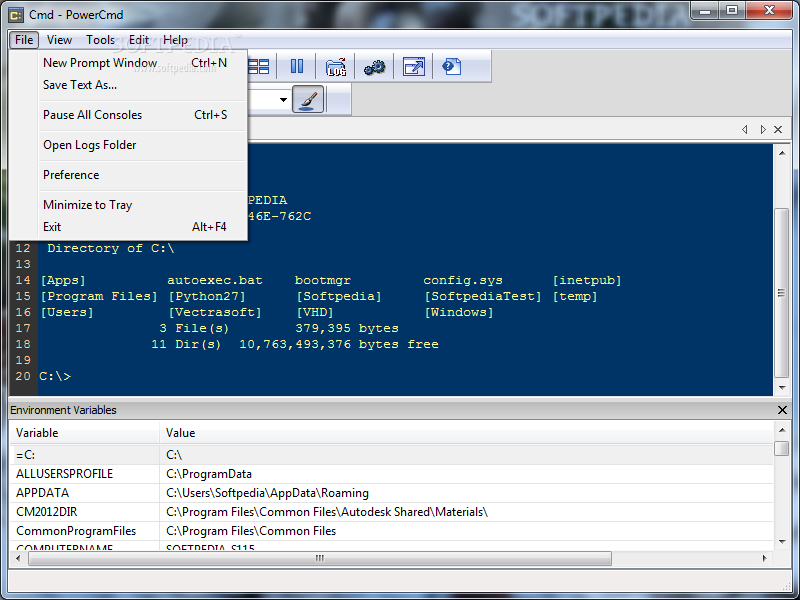The image size is (800, 600).
Task: Open the Edit menu
Action: (x=138, y=40)
